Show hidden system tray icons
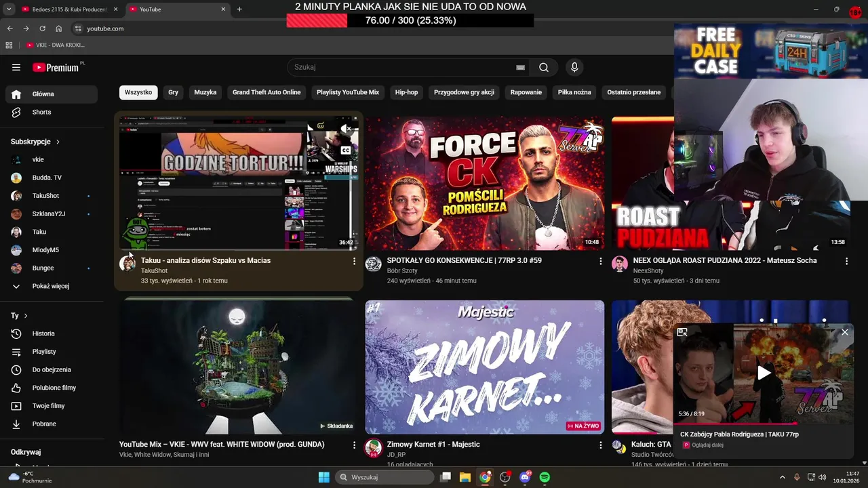The height and width of the screenshot is (488, 868). [x=782, y=477]
